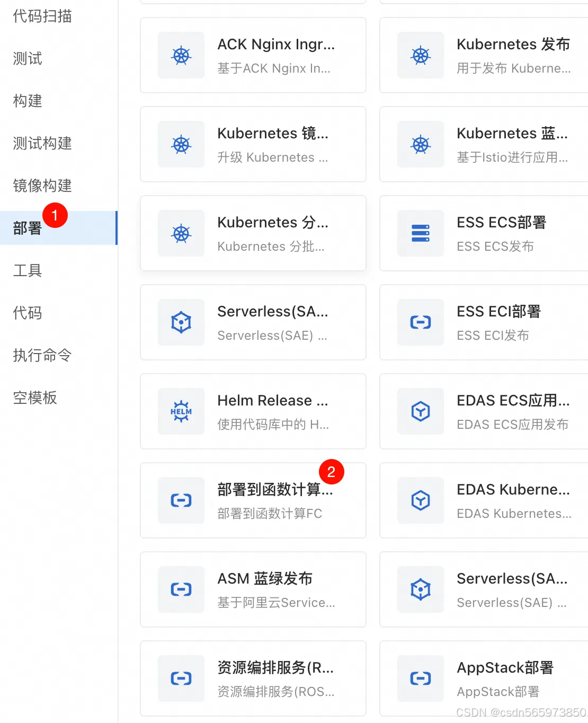Select the 部署 sidebar tab
The height and width of the screenshot is (723, 588).
click(26, 228)
